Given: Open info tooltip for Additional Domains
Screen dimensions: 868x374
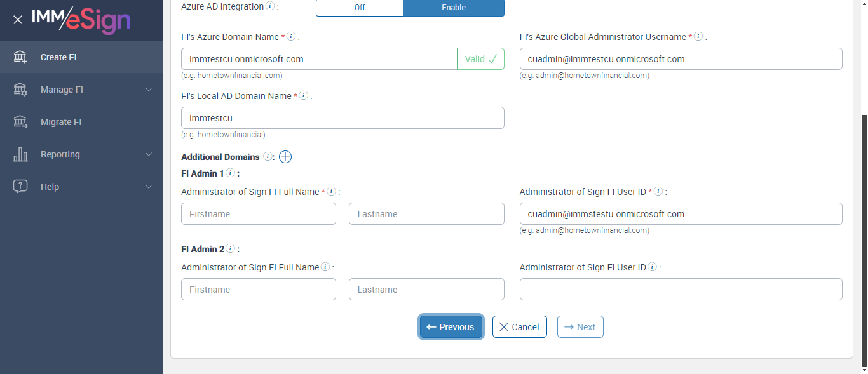Looking at the screenshot, I should [x=268, y=157].
